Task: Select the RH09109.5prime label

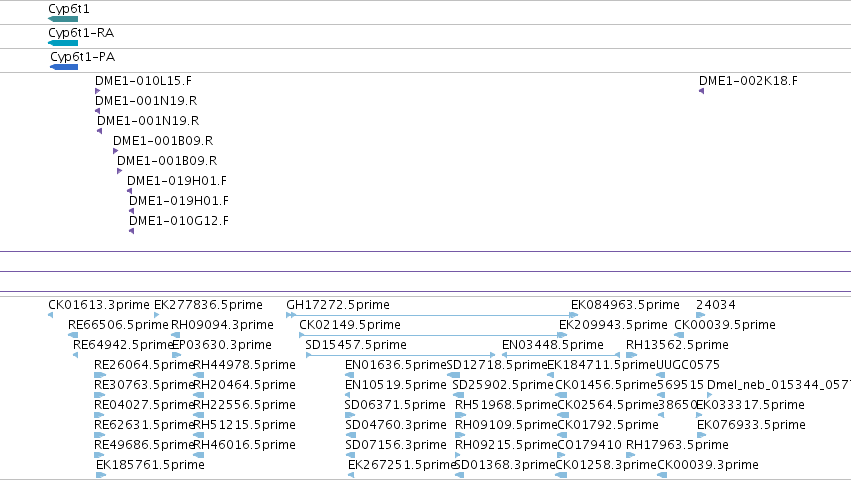Action: (506, 426)
